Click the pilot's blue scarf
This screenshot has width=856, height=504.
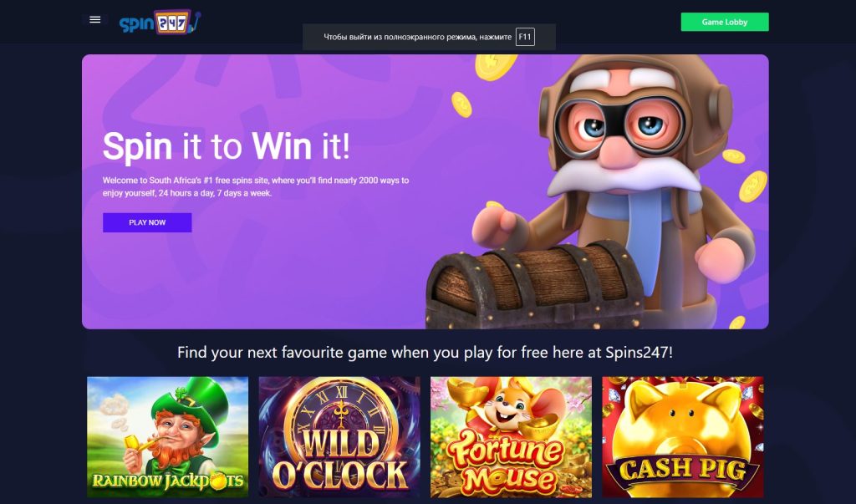643,230
